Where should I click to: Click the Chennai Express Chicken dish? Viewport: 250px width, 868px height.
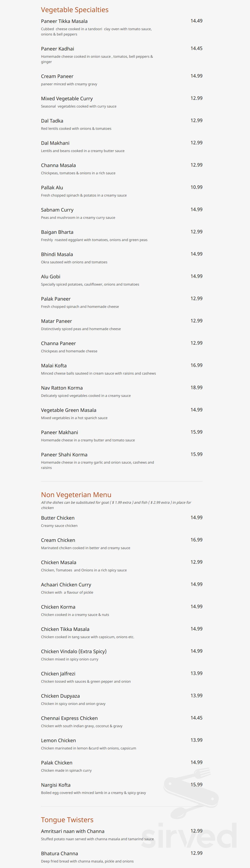(69, 718)
